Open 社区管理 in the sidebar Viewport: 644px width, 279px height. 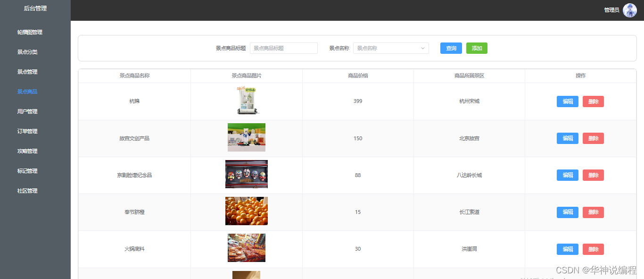[27, 191]
